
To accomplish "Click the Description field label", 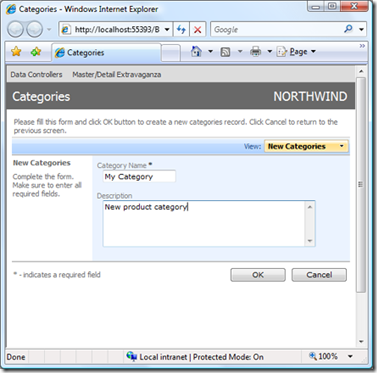I will [x=114, y=196].
